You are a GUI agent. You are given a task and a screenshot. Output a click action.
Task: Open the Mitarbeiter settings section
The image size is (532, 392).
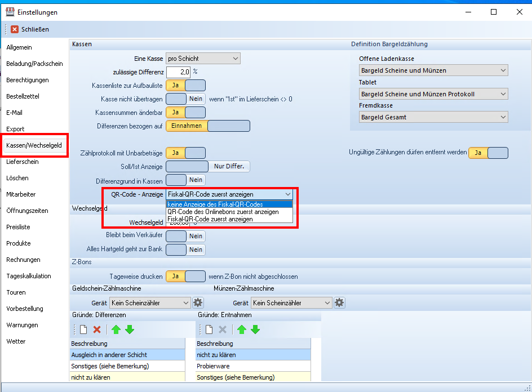(x=21, y=194)
